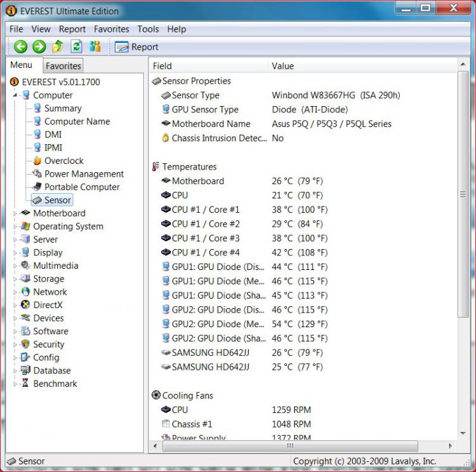Click the Overclock flame icon
Image resolution: width=476 pixels, height=472 pixels.
37,161
